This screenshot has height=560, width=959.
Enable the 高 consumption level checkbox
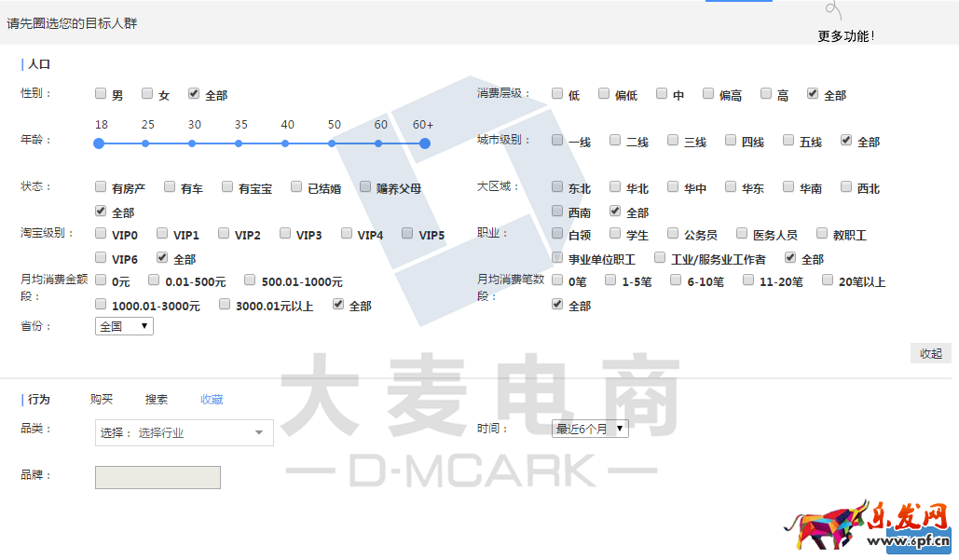[x=766, y=93]
